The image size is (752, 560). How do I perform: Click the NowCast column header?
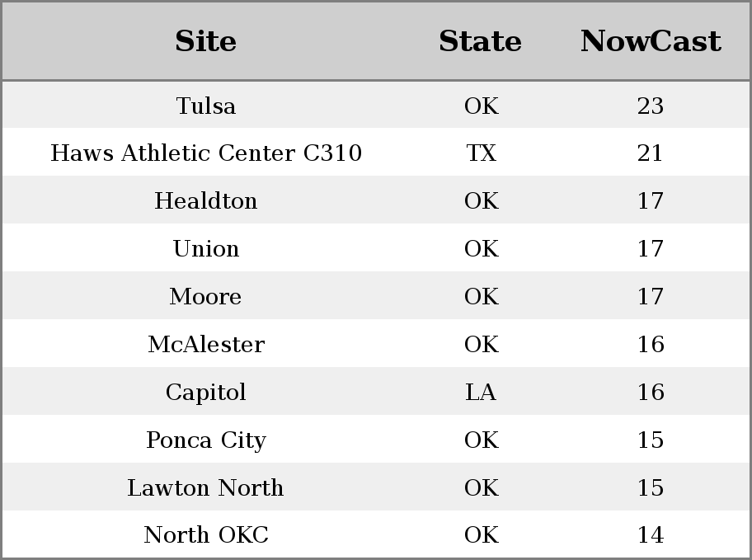[651, 40]
